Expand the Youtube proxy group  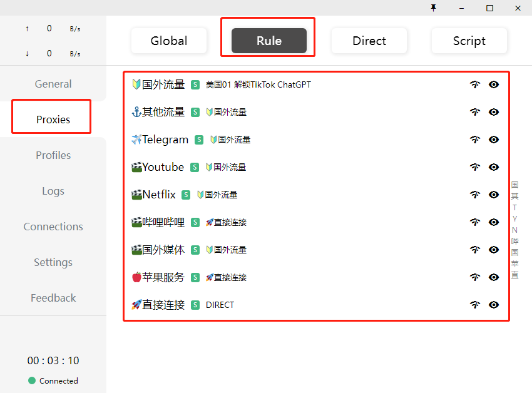(315, 167)
